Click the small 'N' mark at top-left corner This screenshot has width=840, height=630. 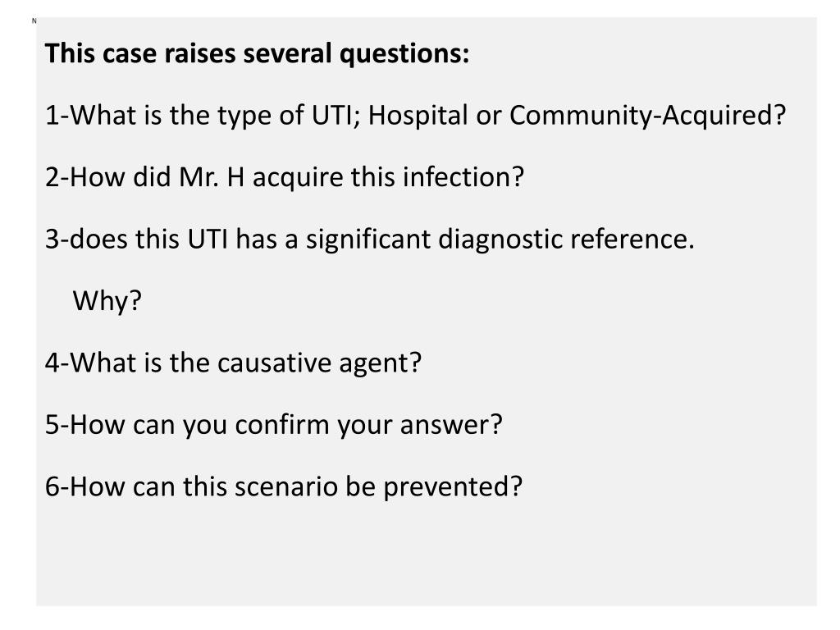pos(34,21)
